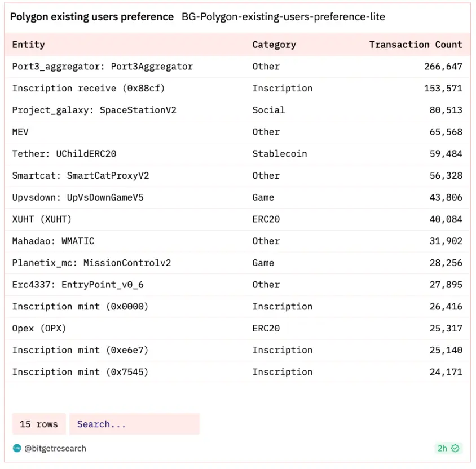The image size is (476, 469).
Task: Sort by the Entity column header
Action: pyautogui.click(x=29, y=45)
